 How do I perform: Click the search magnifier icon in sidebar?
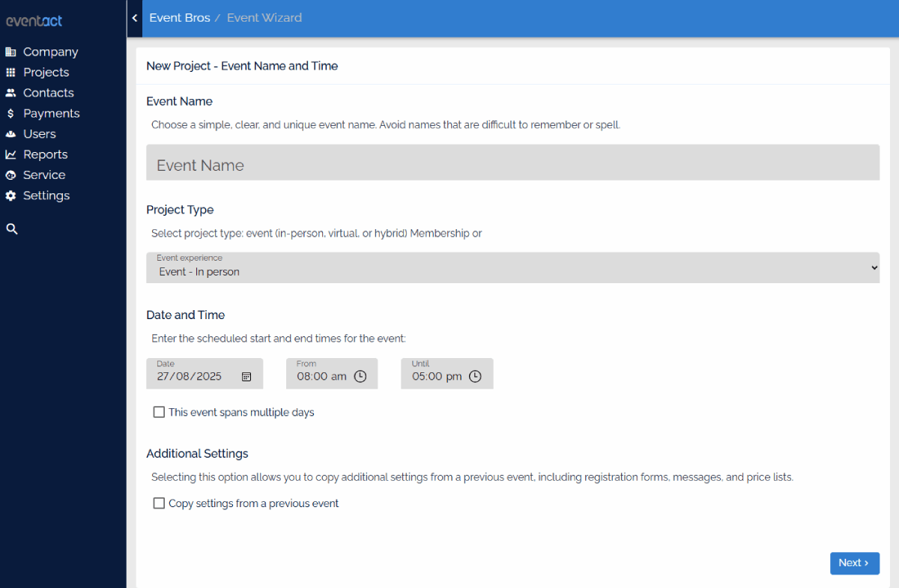coord(11,229)
